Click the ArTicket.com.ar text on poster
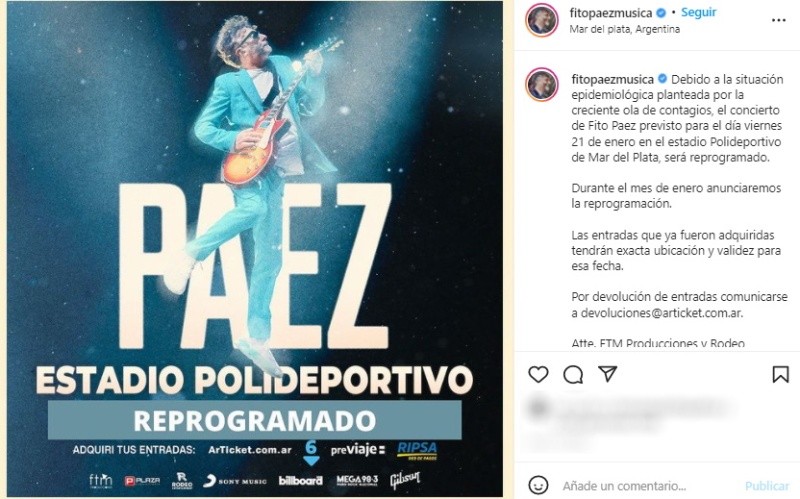Viewport: 800px width, 499px height. pos(249,450)
